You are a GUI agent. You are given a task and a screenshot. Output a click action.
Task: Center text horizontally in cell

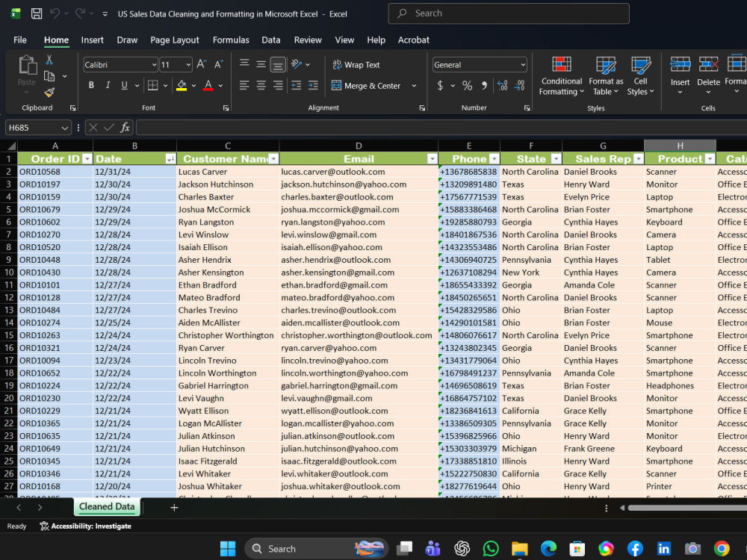pos(261,85)
